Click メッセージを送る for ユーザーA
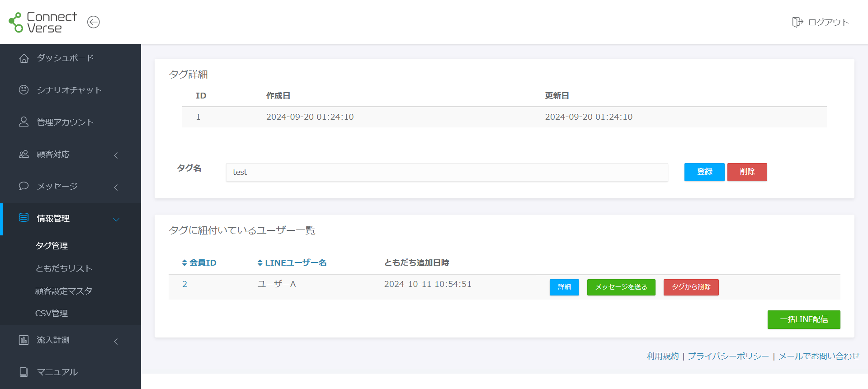This screenshot has width=868, height=389. [621, 287]
